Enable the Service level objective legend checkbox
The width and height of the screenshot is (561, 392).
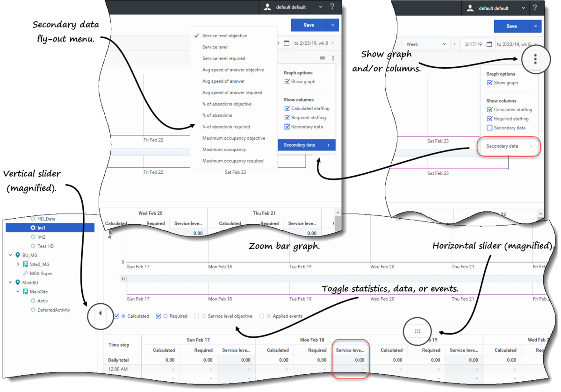(x=197, y=316)
